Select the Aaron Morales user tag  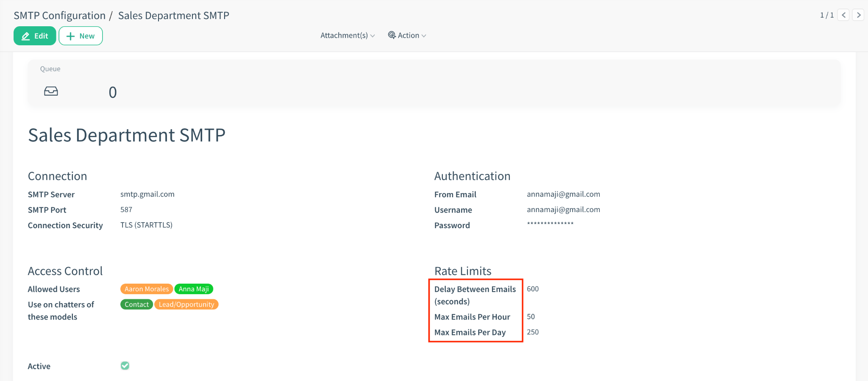[x=146, y=289]
